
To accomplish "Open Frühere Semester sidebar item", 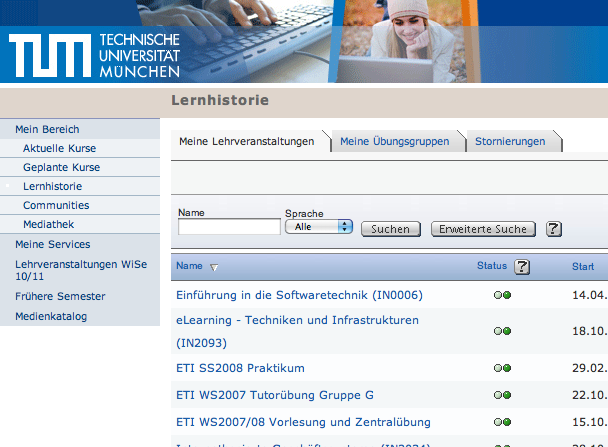I will 60,297.
